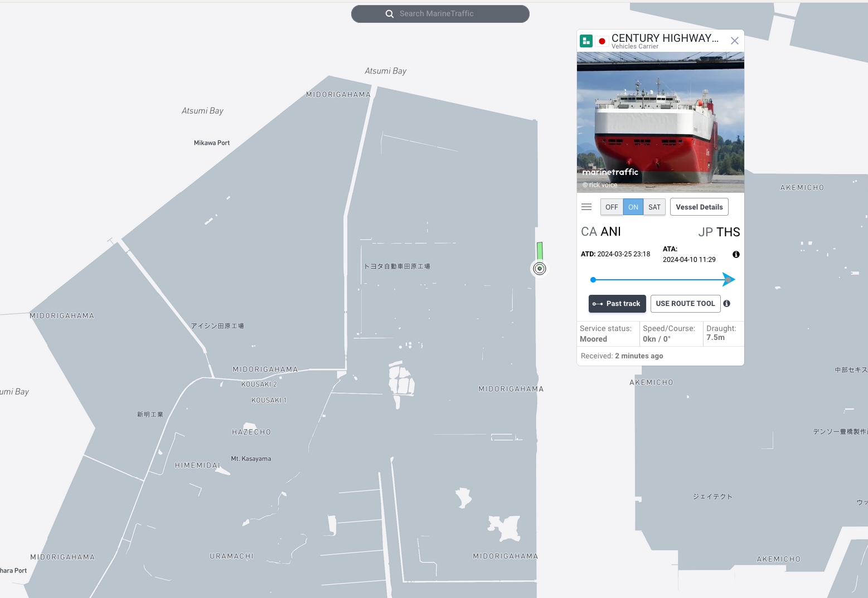
Task: Show the vessel's Past track
Action: (x=617, y=304)
